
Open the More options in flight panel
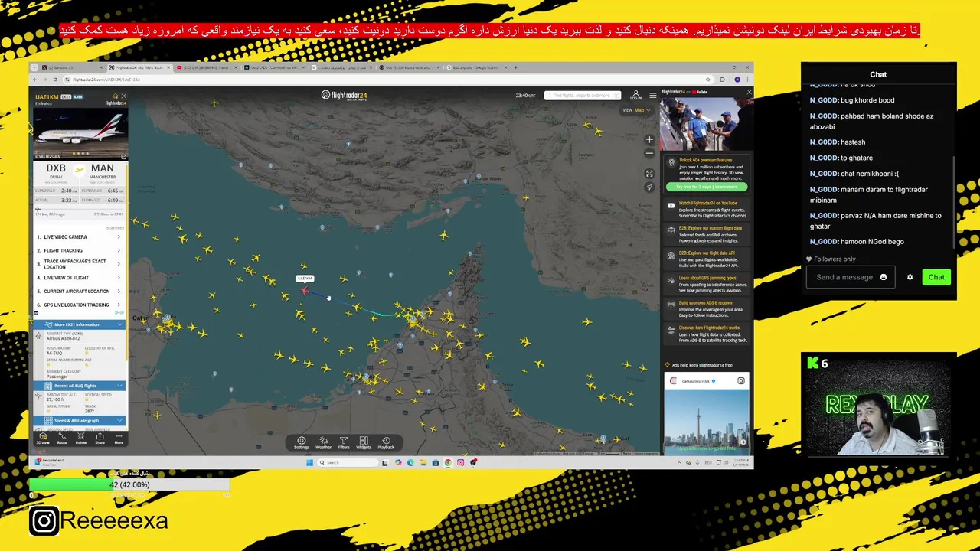click(x=119, y=438)
